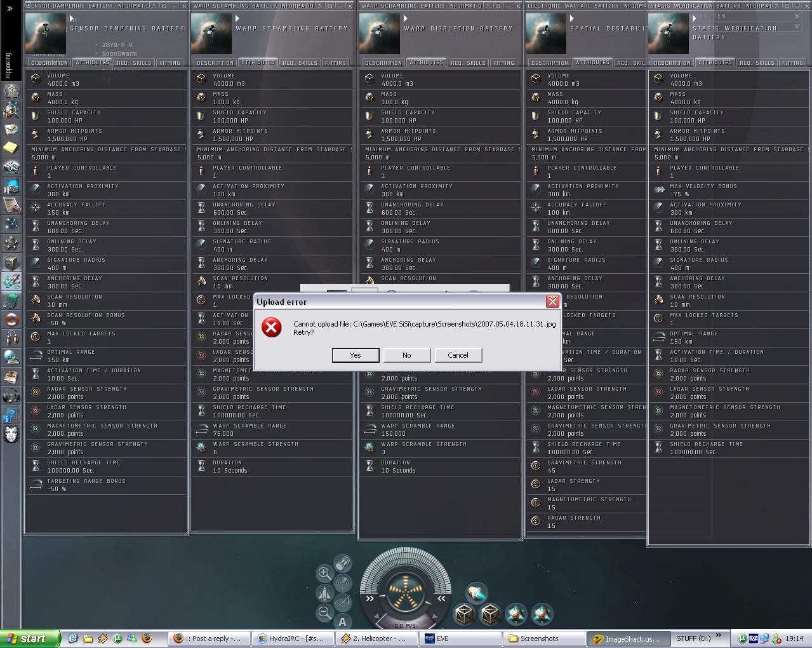This screenshot has width=812, height=648.
Task: Click the zoom-in magnifier on the ship HUD
Action: tap(324, 573)
